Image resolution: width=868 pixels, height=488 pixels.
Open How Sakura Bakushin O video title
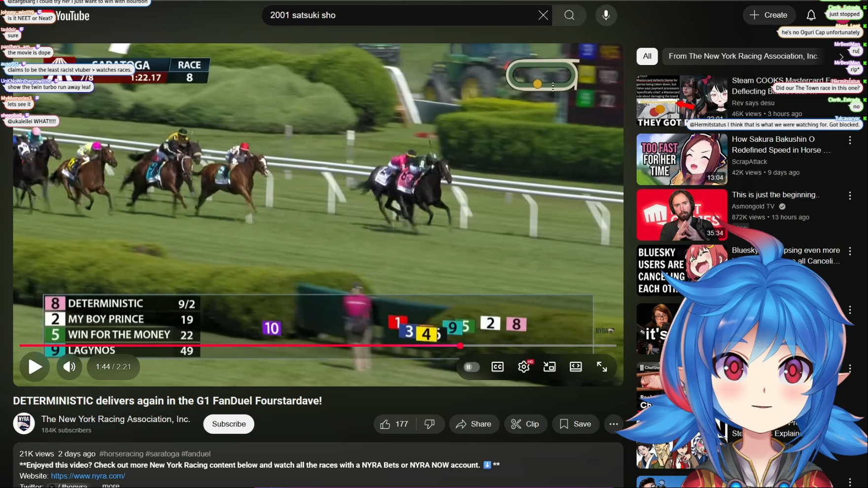tap(781, 145)
